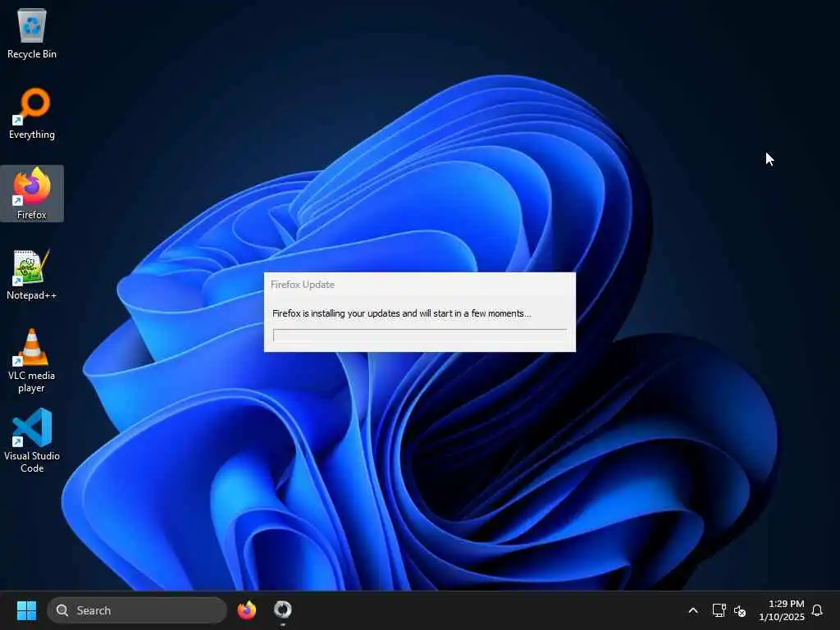Screen dimensions: 840x630
Task: Open the network status tray icon
Action: click(719, 610)
